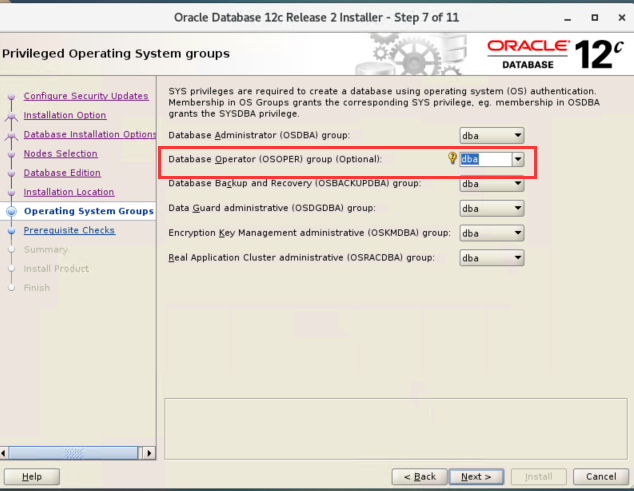Image resolution: width=634 pixels, height=491 pixels.
Task: Click the Real Application Cluster (OSRACDBA) label
Action: [x=301, y=258]
